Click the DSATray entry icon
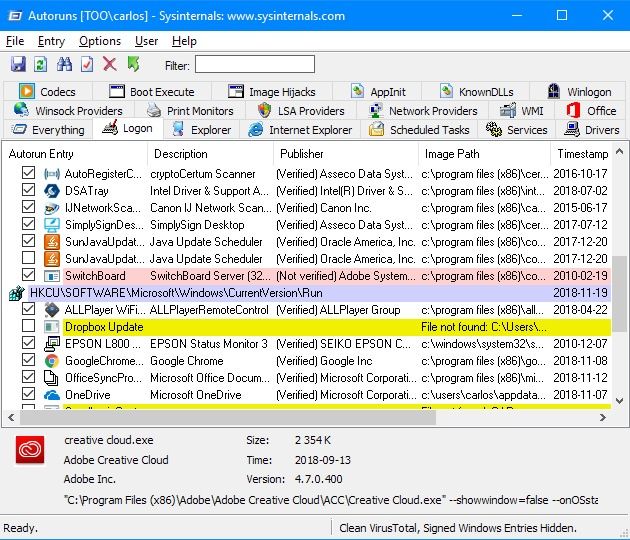Viewport: 630px width, 540px height. [x=52, y=191]
